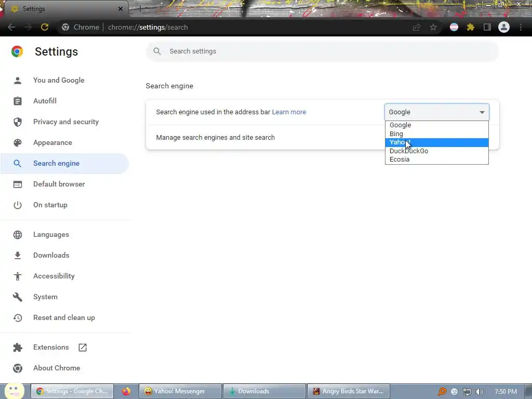Viewport: 532px width, 399px height.
Task: Click the Chrome logo beside Settings title
Action: point(17,51)
